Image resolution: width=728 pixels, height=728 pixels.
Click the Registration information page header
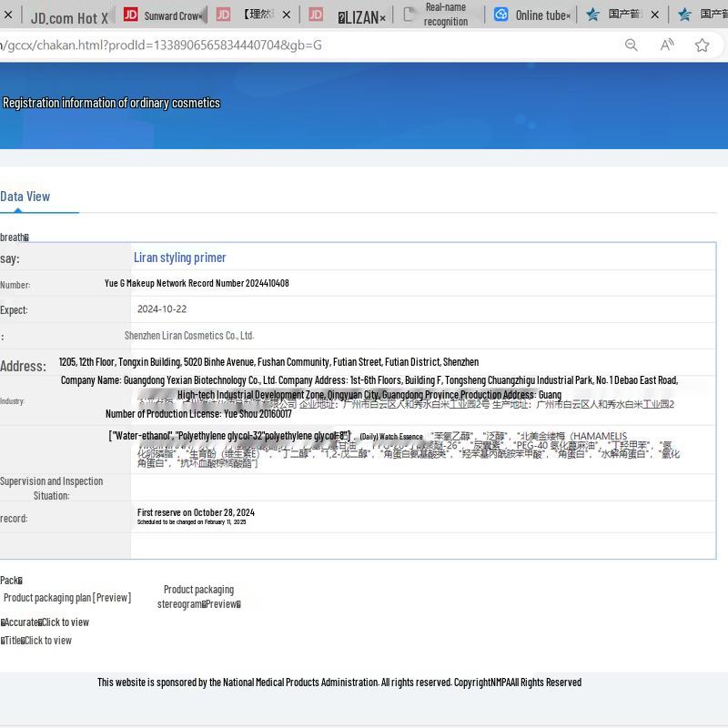pos(111,103)
